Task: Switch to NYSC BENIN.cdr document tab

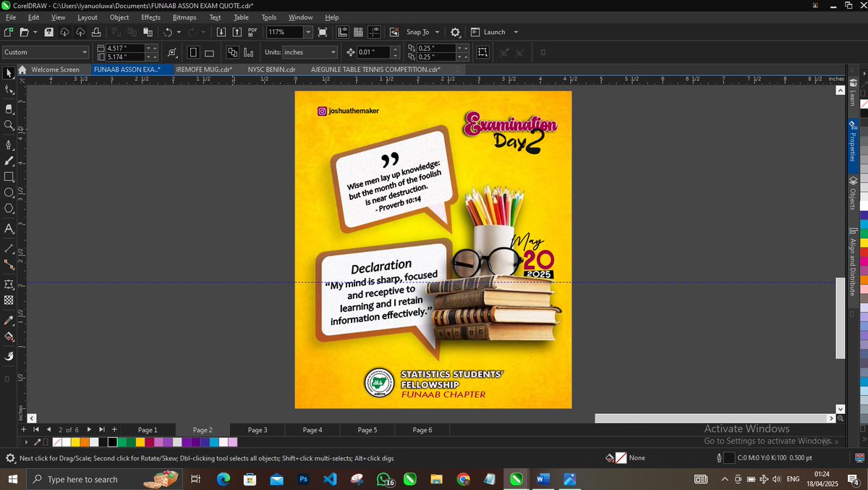Action: [x=271, y=69]
